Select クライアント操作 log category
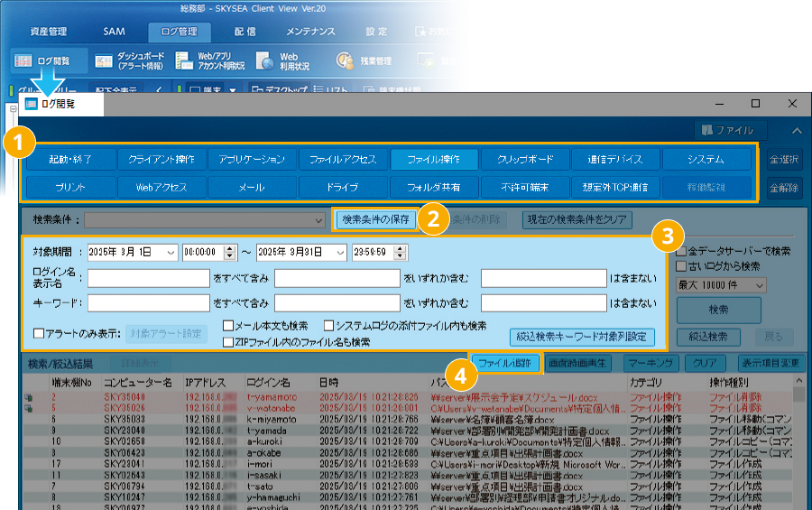Viewport: 812px width, 510px height. pyautogui.click(x=161, y=159)
